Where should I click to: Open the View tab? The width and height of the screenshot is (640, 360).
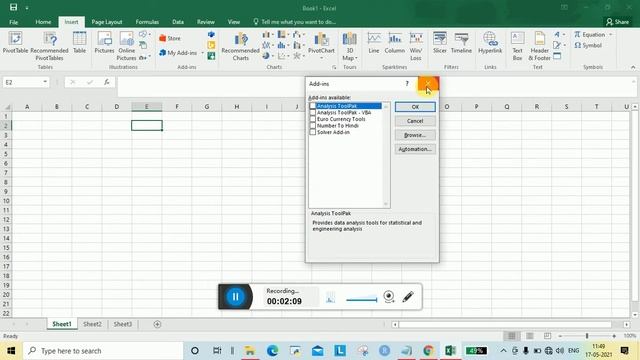233,22
